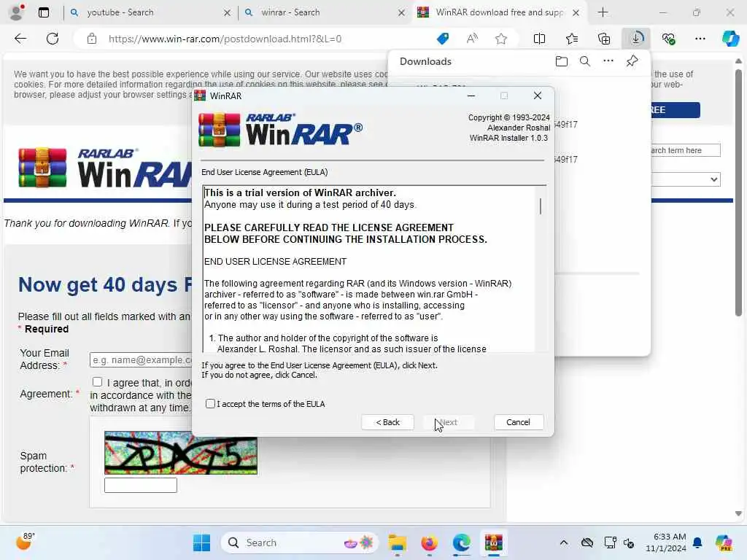
Task: Search downloads using the magnifier icon
Action: pos(584,61)
